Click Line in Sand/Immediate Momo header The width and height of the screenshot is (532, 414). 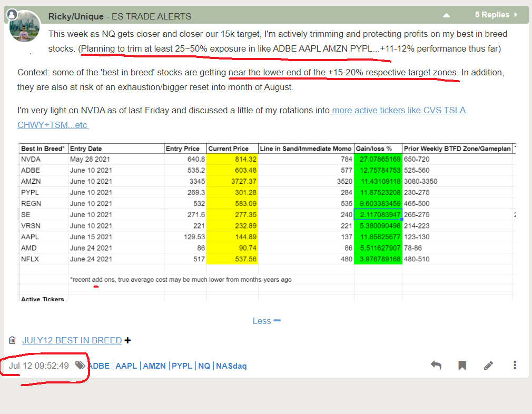[306, 149]
